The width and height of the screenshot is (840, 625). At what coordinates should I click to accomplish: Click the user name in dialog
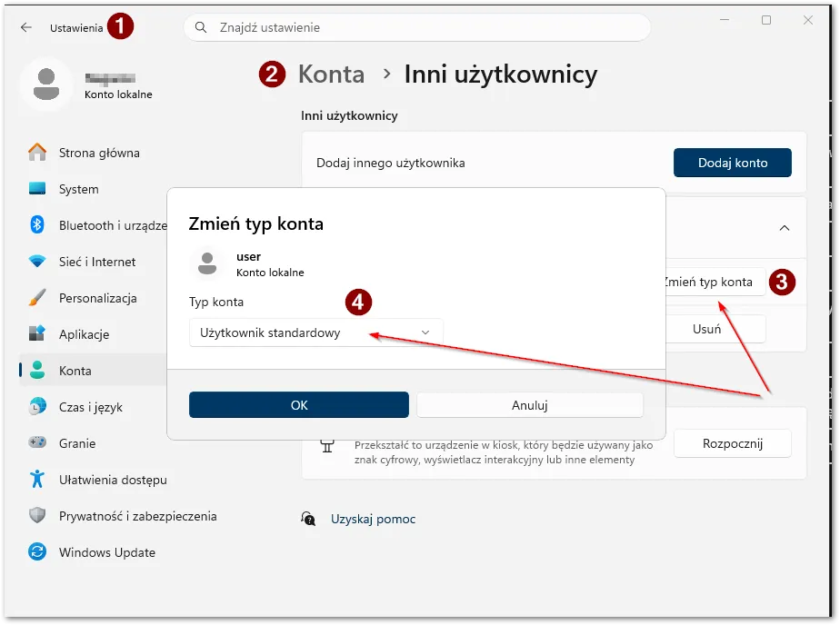[x=248, y=257]
